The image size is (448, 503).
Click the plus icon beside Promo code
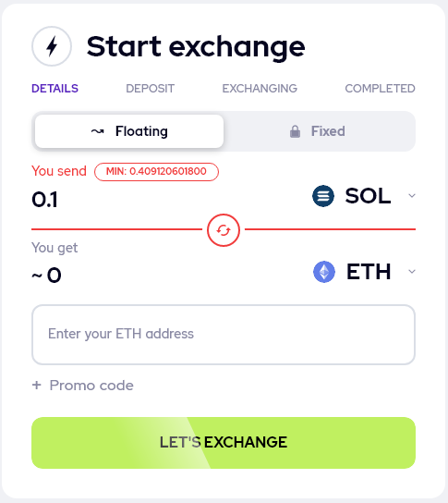37,385
